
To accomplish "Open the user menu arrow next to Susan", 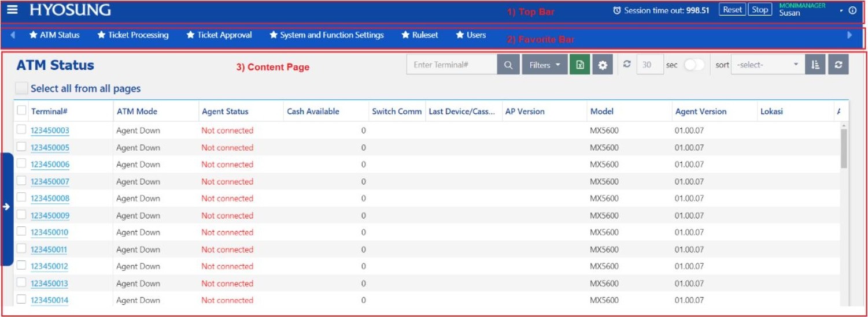I will (841, 10).
